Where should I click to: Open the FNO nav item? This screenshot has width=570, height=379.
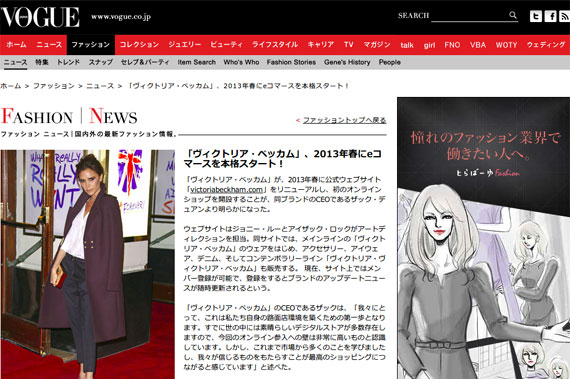pyautogui.click(x=452, y=45)
